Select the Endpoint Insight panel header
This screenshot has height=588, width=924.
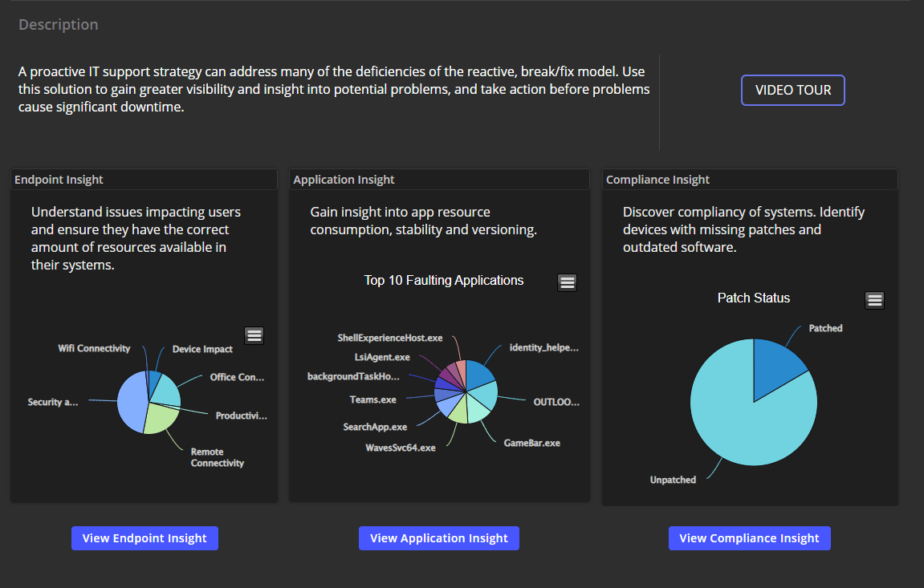coord(59,180)
